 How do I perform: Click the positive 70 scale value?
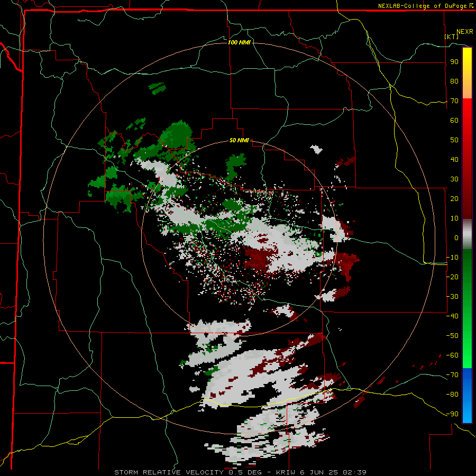[x=454, y=101]
